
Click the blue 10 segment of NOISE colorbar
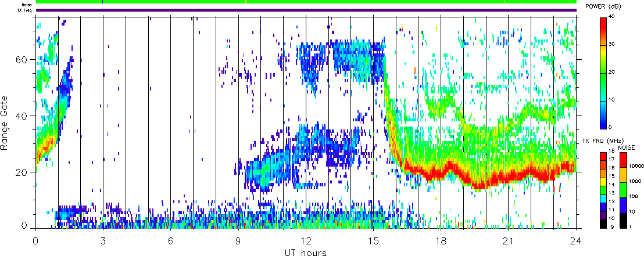pyautogui.click(x=624, y=205)
